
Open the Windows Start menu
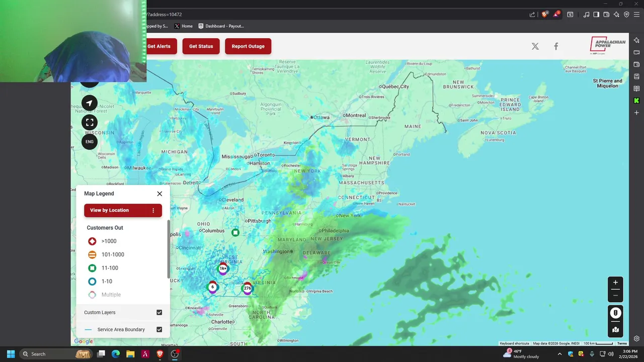click(11, 354)
